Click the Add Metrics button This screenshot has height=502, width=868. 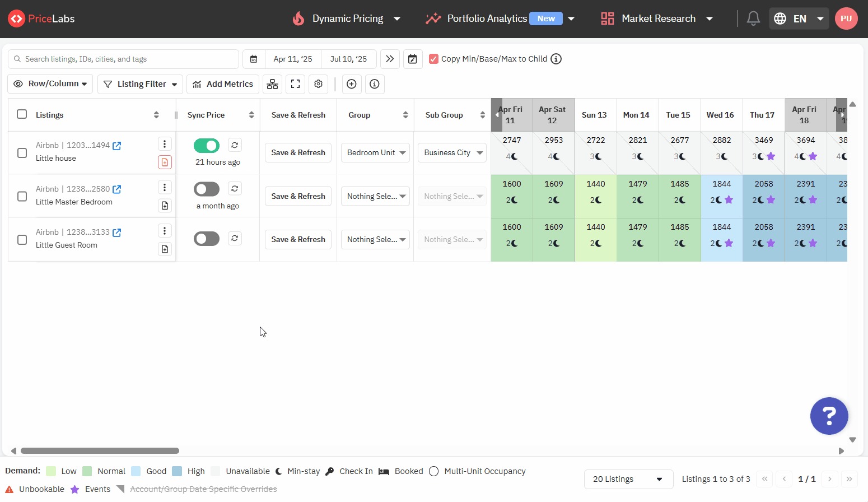coord(223,84)
